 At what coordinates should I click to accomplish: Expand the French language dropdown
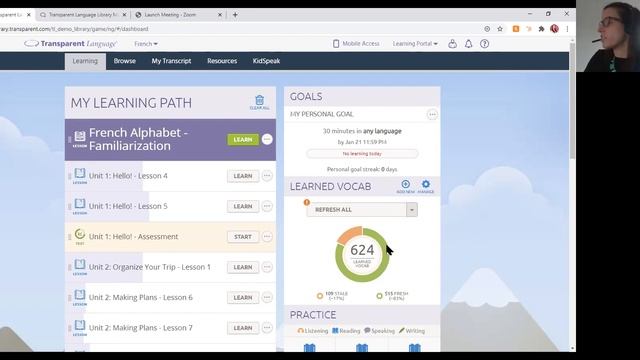[146, 44]
